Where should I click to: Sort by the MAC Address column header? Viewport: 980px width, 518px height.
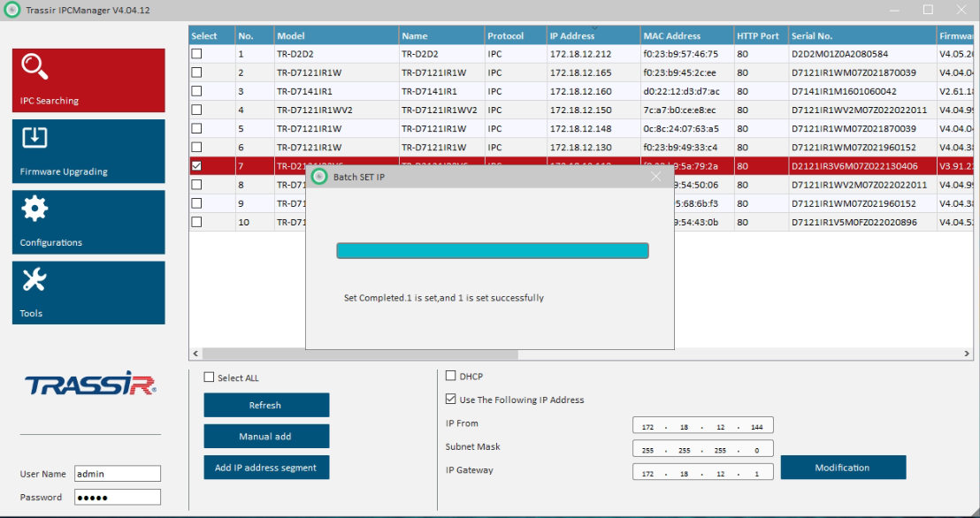tap(687, 35)
